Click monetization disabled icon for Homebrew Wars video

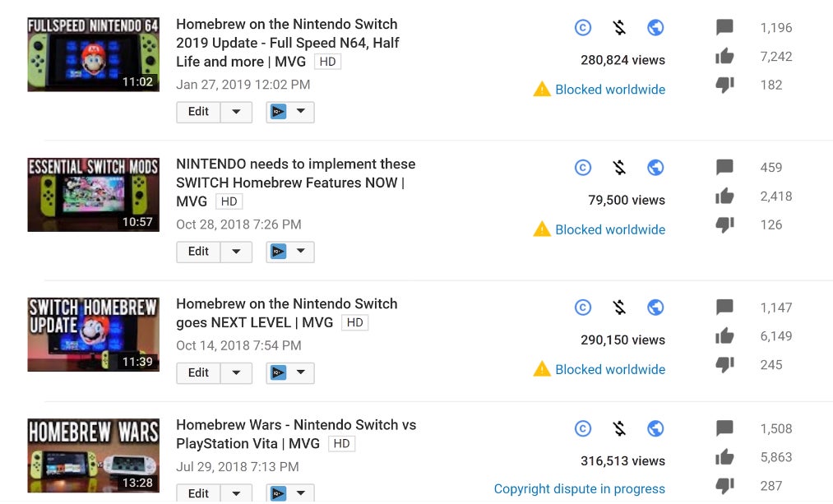click(x=619, y=428)
